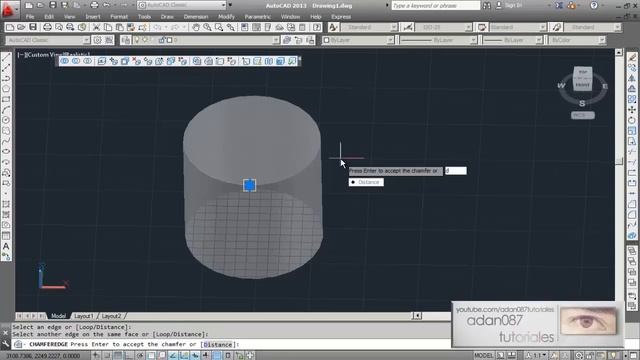Click the Save disk icon in Standard toolbar
Viewport: 640px width, 360px height.
(x=33, y=27)
